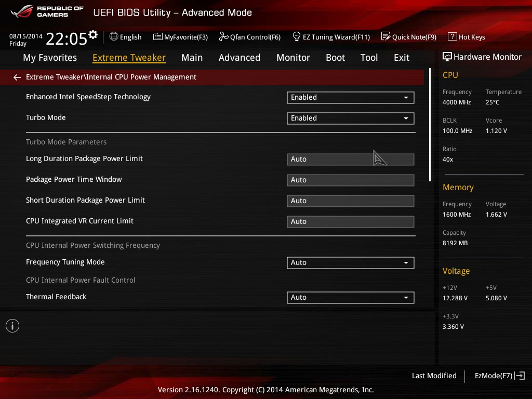Click the info circle icon
Screen dimensions: 532x399
click(12, 326)
